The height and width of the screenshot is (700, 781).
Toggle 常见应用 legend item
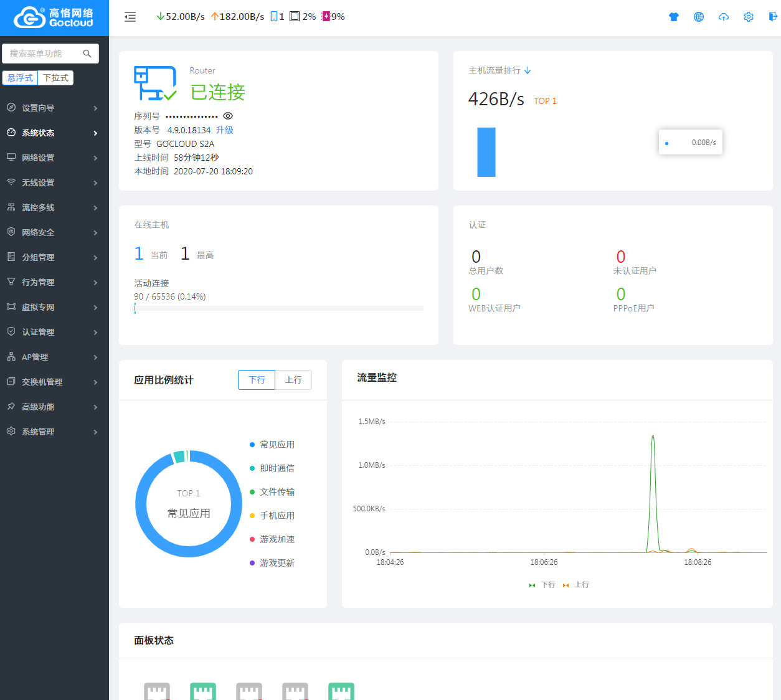click(x=272, y=445)
